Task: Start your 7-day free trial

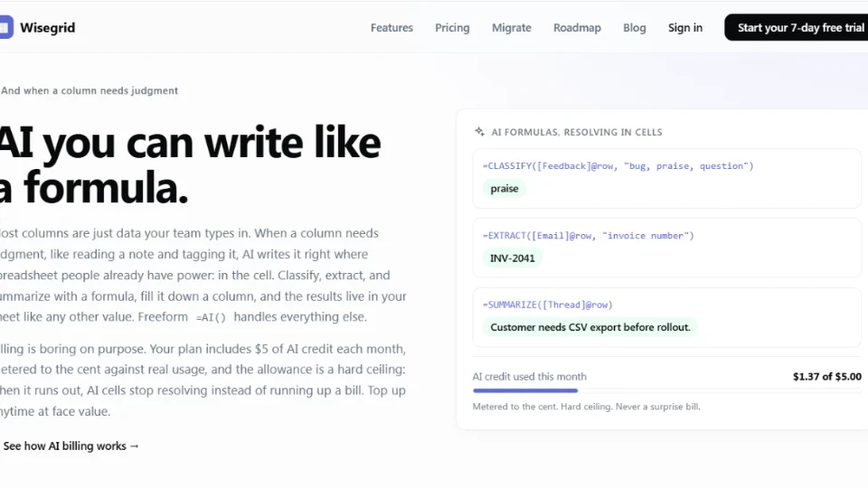Action: pos(796,27)
